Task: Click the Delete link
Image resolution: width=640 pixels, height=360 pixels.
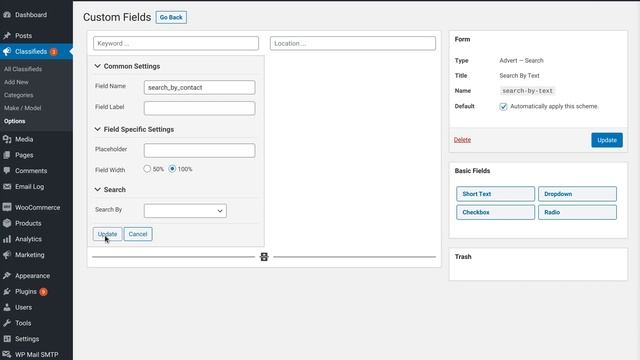Action: (x=462, y=140)
